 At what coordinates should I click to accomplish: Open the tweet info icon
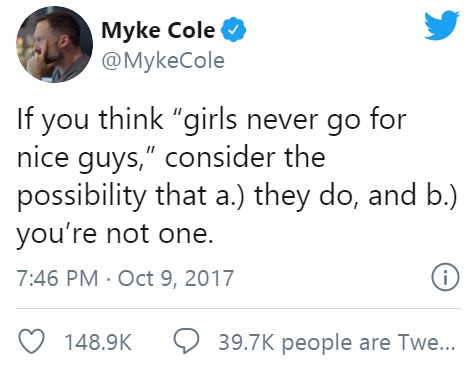point(445,278)
